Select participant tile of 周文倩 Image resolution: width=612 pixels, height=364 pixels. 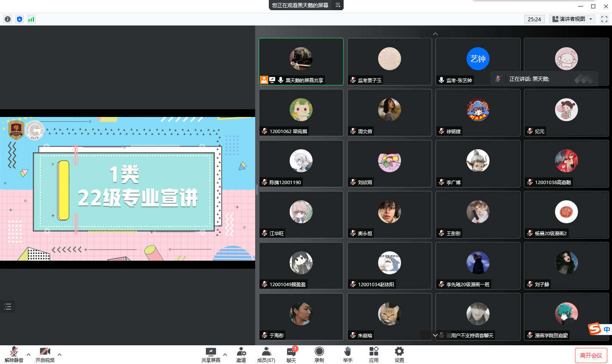coord(389,113)
